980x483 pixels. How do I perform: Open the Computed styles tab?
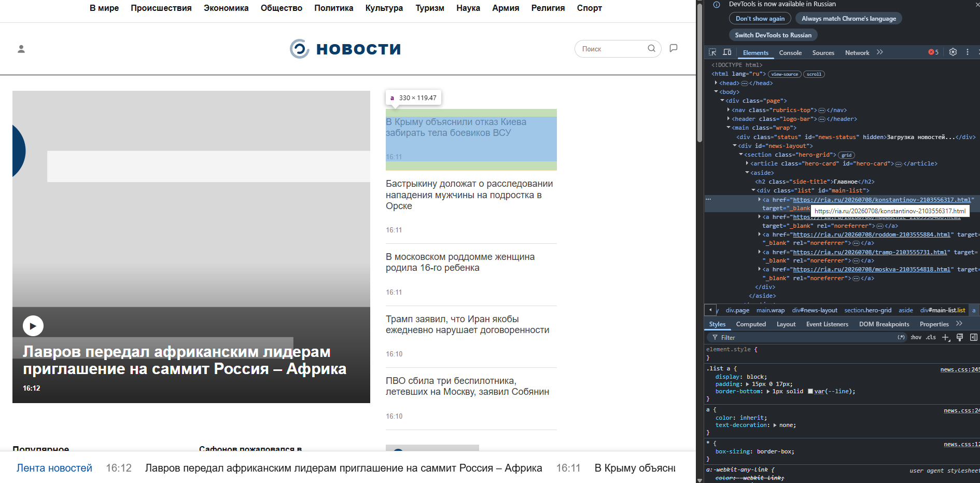click(x=751, y=324)
